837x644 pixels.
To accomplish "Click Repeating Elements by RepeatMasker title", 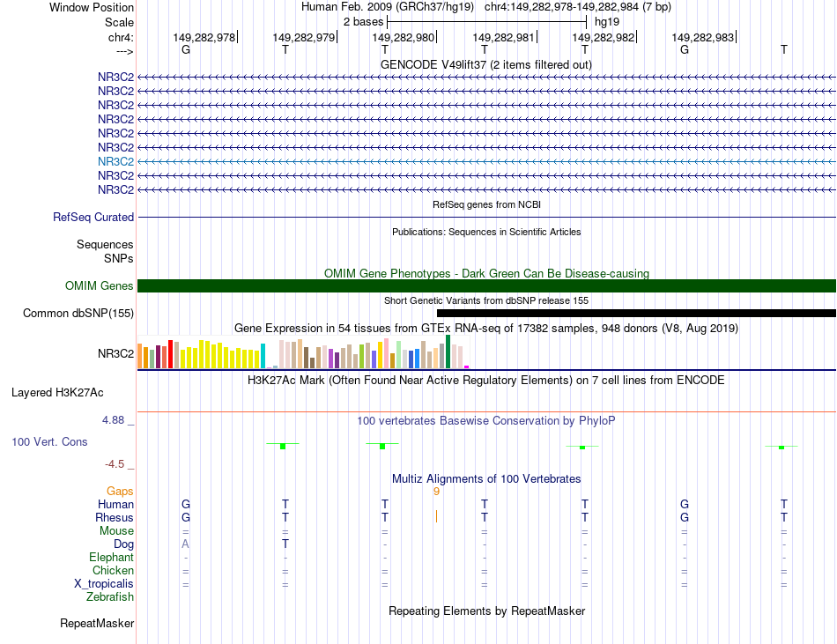I will [486, 611].
